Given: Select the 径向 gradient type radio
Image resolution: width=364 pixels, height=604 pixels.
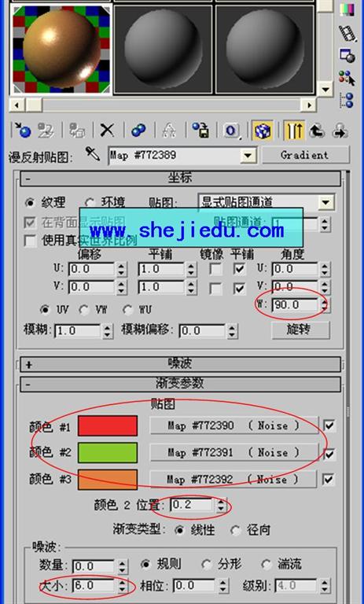Looking at the screenshot, I should click(235, 530).
